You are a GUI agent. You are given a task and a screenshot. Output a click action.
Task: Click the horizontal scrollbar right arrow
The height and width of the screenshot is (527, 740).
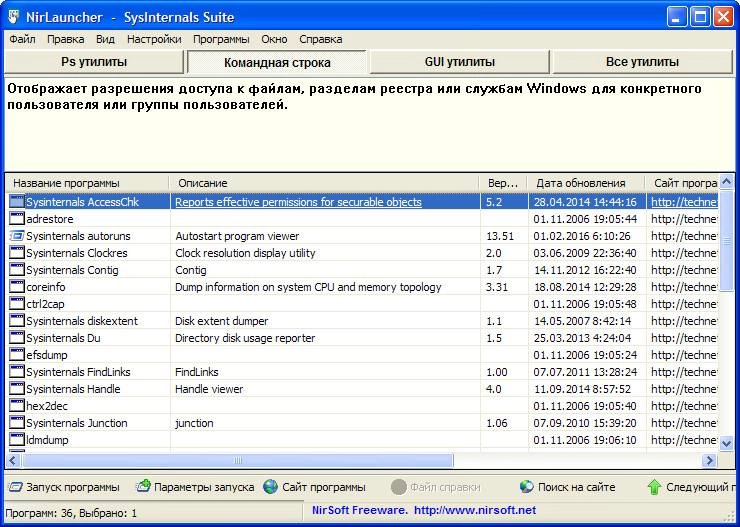point(709,460)
